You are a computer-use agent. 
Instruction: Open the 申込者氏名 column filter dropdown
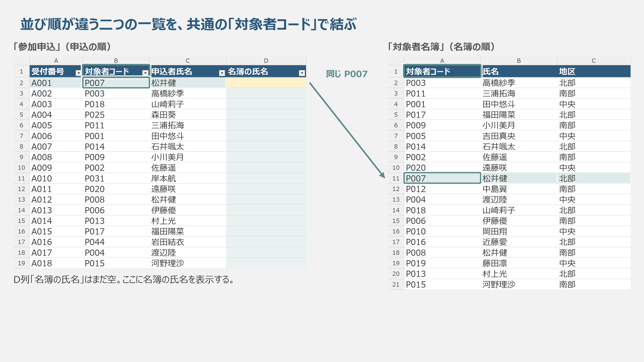tap(222, 73)
